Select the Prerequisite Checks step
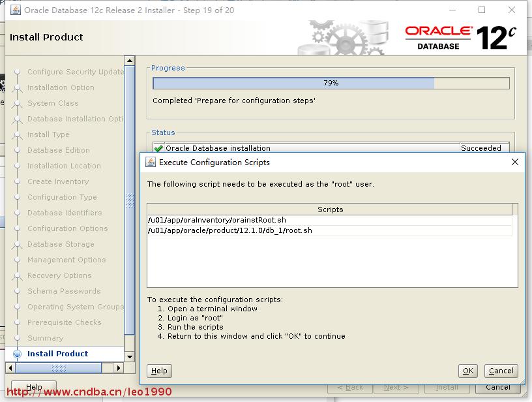Screen dimensions: 532x402 click(x=65, y=322)
